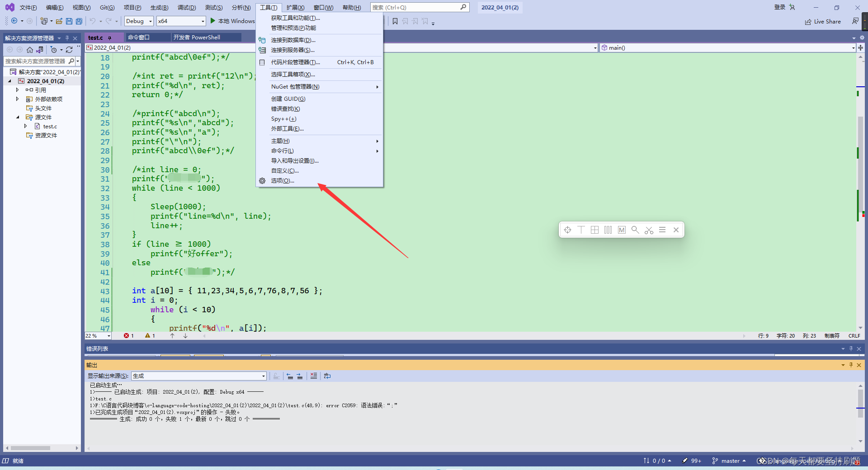Expand the test.c file node
868x470 pixels.
(26, 127)
